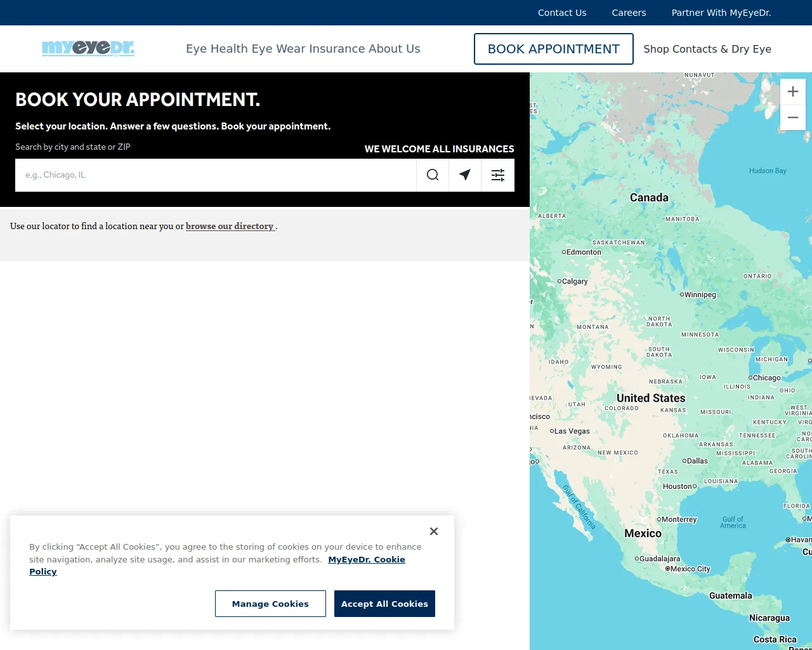Click the Guatemala map label
812x650 pixels.
(731, 595)
